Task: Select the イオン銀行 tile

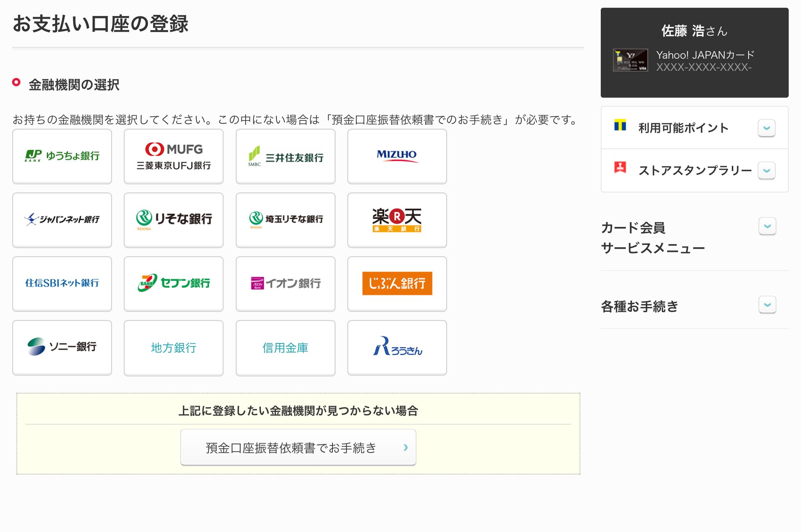Action: pos(286,284)
